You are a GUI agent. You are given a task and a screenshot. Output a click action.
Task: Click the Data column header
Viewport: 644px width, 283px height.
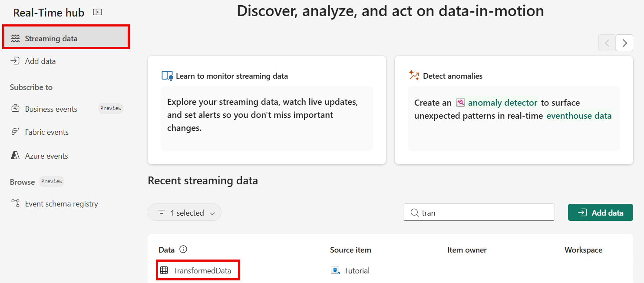[167, 250]
